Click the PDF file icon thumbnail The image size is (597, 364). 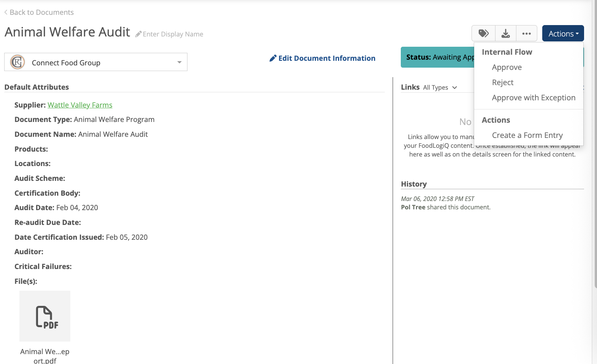point(45,316)
